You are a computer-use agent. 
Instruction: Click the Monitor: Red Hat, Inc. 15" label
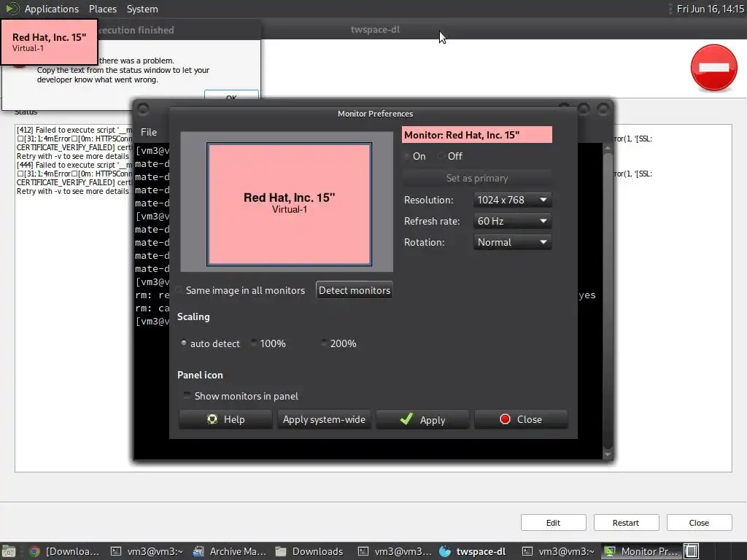click(477, 135)
